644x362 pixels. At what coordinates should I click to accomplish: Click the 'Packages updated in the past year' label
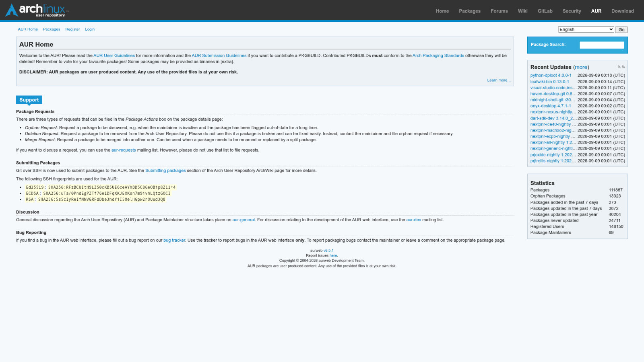click(x=564, y=214)
